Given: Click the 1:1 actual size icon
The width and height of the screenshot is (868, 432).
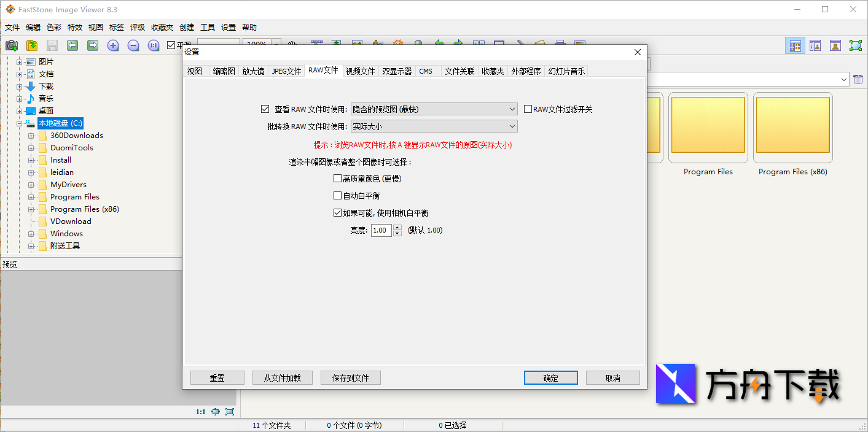Looking at the screenshot, I should (154, 45).
